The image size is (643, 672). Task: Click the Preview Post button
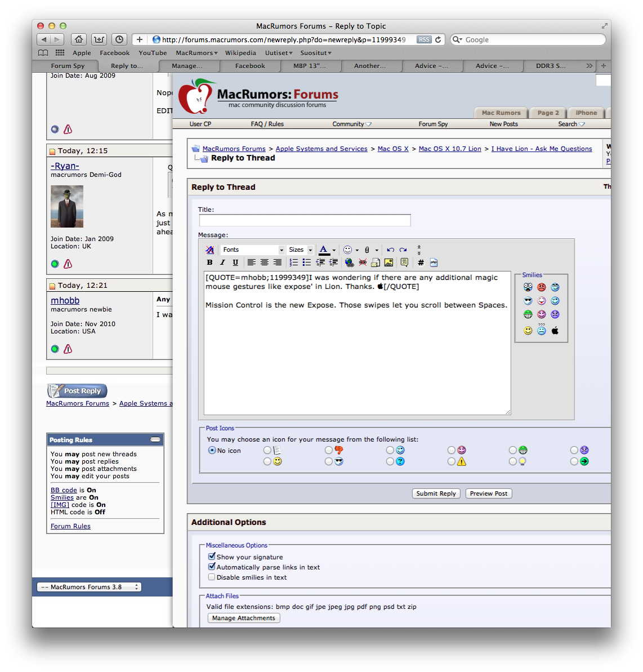tap(488, 493)
